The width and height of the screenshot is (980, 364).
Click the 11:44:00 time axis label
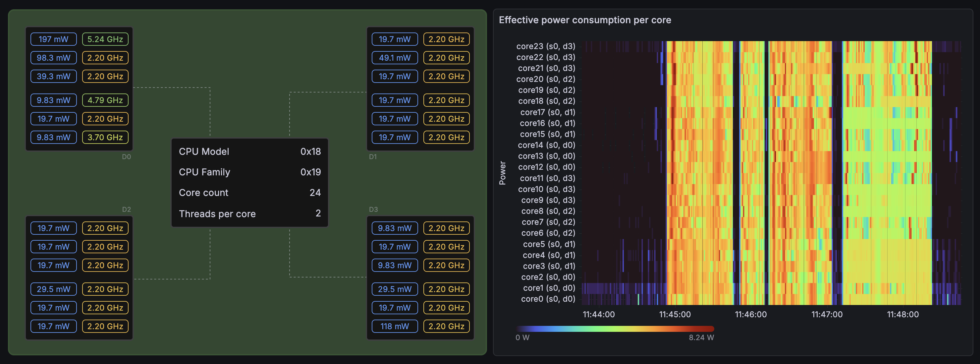tap(598, 315)
